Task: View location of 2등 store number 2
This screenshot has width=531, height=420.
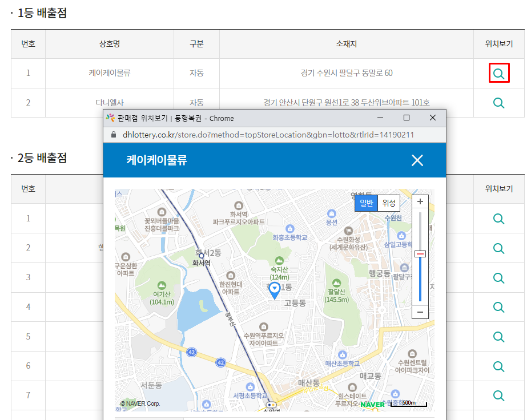Action: point(499,248)
